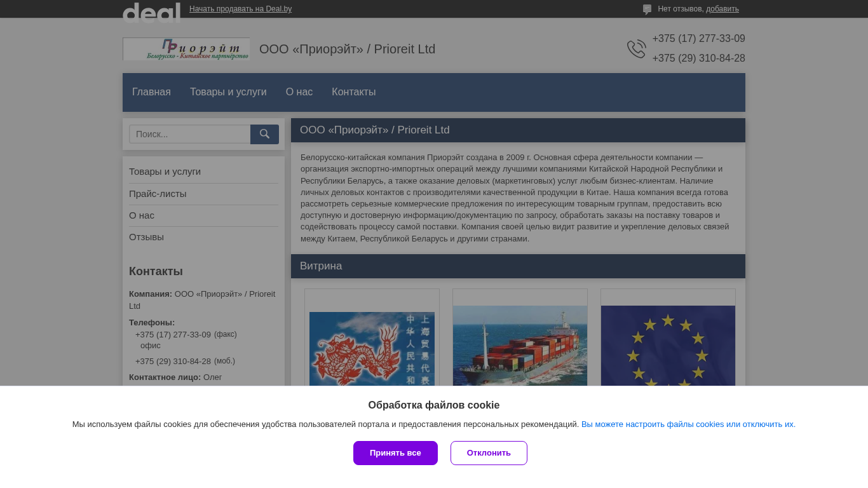Click header phone +375 (17) 277-33-09
868x488 pixels.
coord(698,39)
